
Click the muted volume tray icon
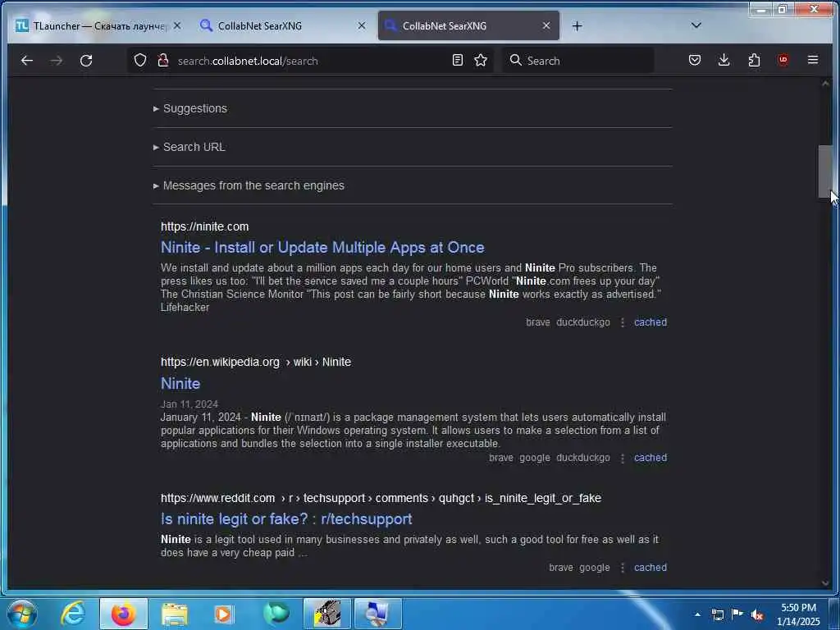coord(757,614)
